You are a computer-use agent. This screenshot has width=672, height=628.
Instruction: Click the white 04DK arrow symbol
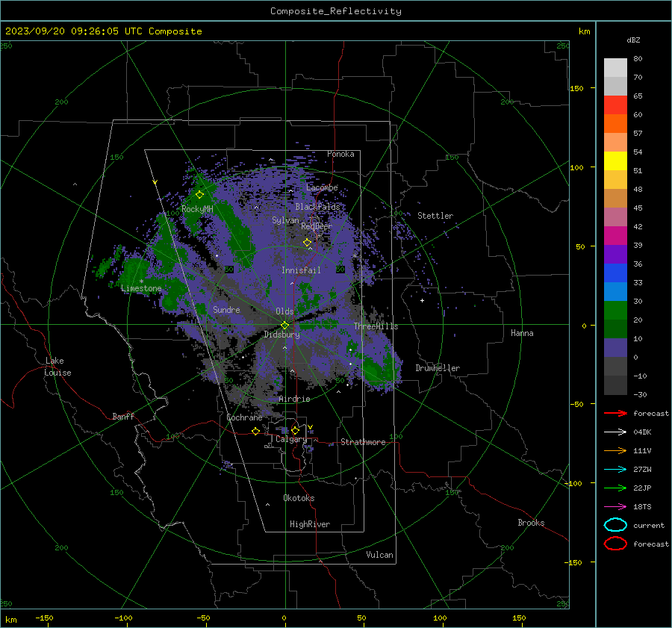pyautogui.click(x=615, y=432)
